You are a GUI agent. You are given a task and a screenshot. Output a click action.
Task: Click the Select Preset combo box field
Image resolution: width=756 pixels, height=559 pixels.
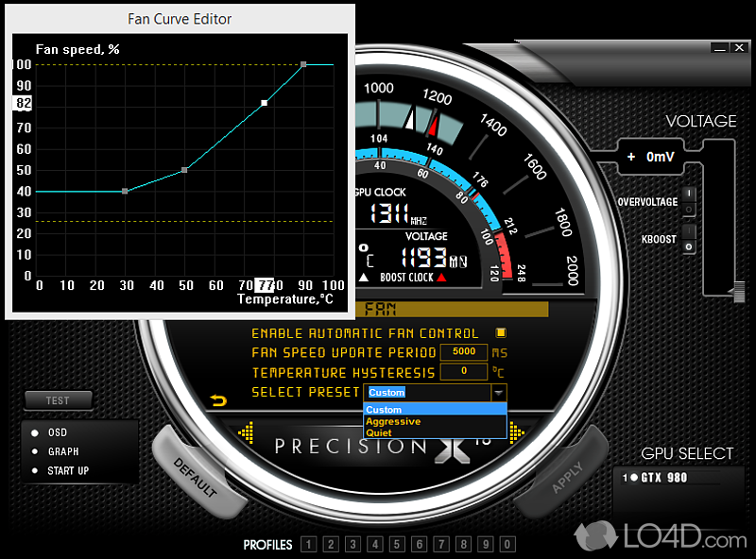pos(428,393)
